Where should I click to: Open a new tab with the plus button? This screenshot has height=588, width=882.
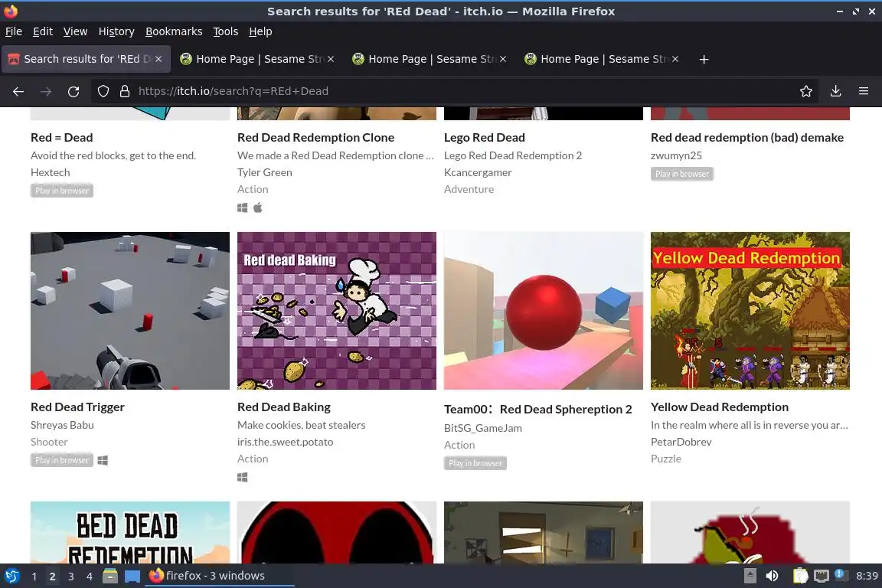[x=704, y=59]
